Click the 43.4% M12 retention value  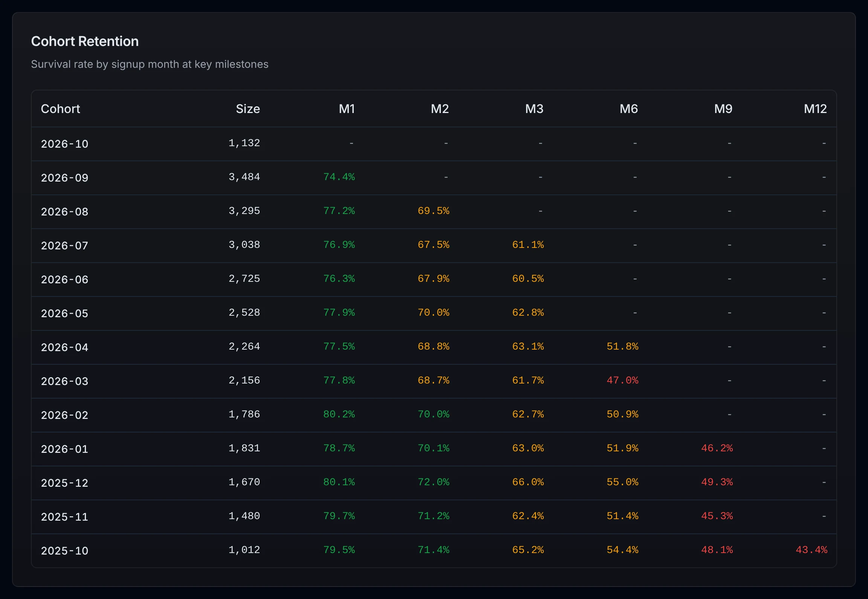[x=811, y=550]
